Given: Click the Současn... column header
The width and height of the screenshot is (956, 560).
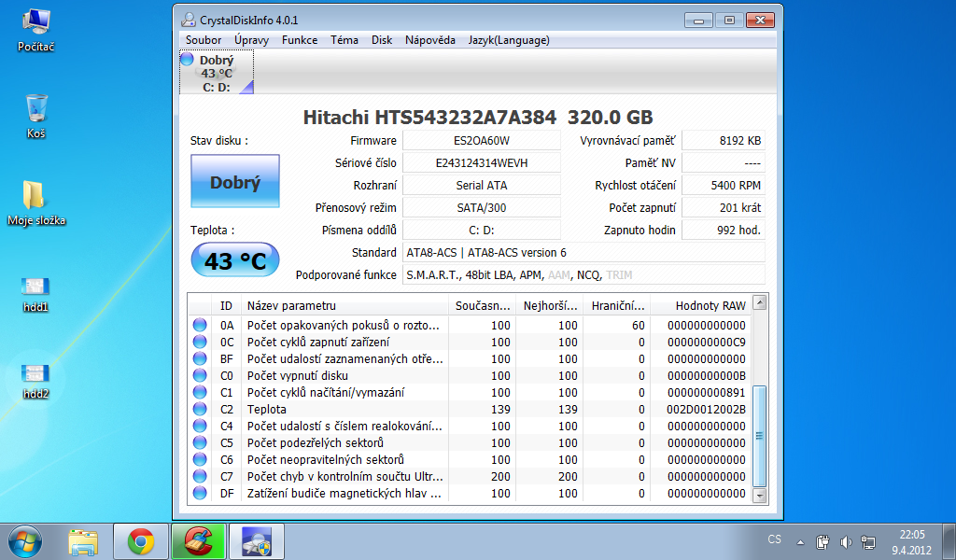Looking at the screenshot, I should point(483,305).
